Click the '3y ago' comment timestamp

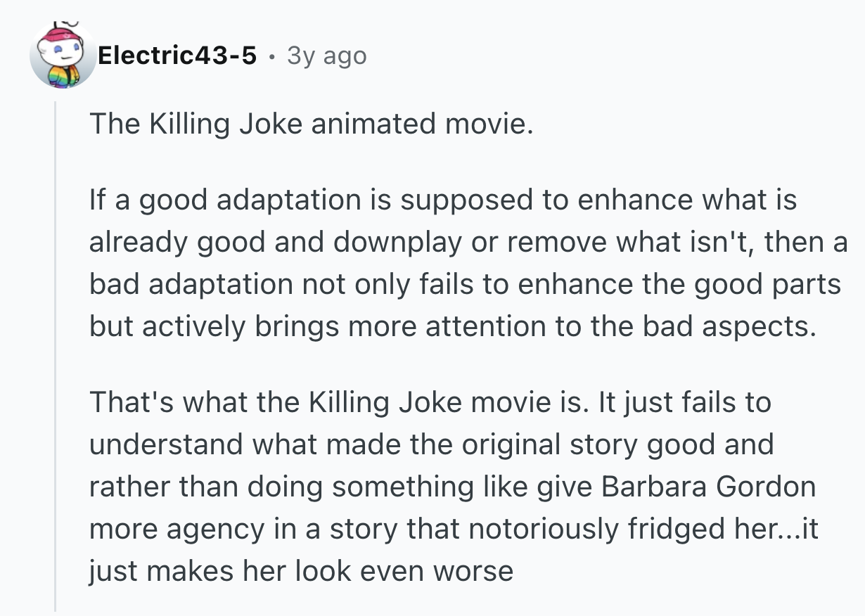coord(326,55)
